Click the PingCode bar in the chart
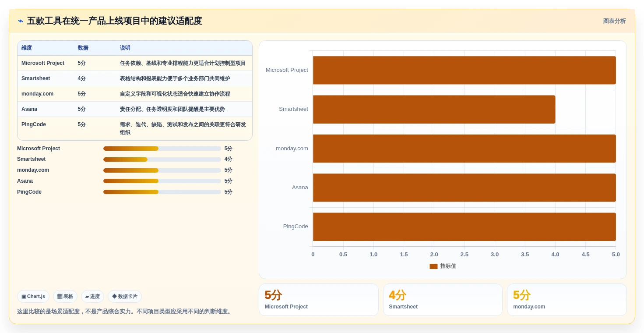The width and height of the screenshot is (644, 333). point(464,227)
